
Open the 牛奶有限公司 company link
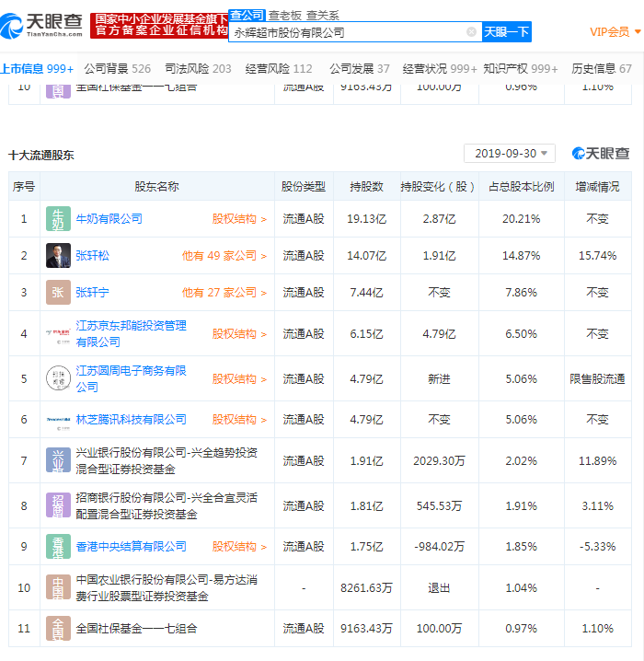click(x=109, y=219)
